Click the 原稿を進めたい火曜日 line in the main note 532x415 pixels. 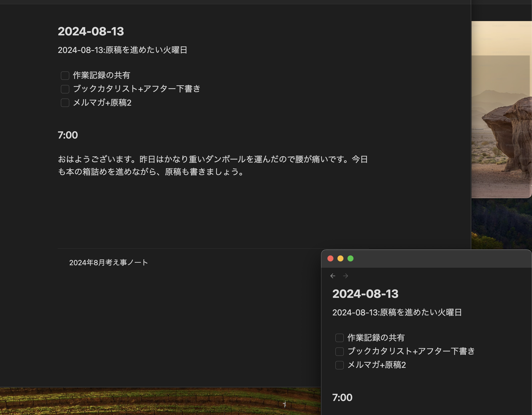click(122, 50)
